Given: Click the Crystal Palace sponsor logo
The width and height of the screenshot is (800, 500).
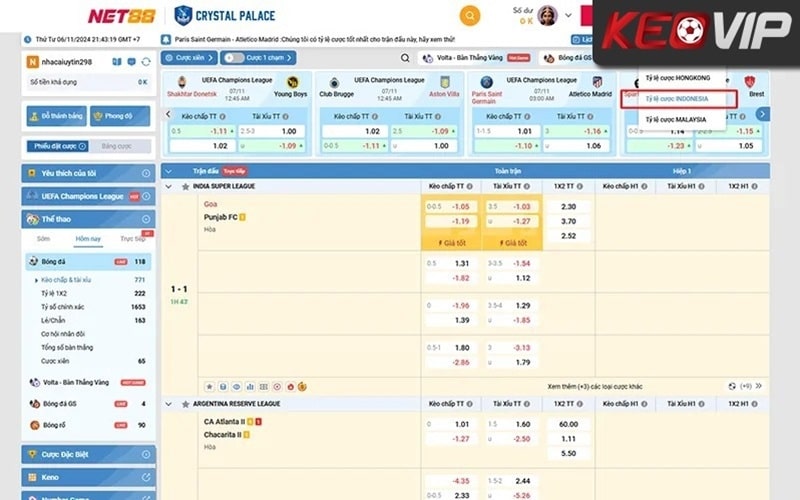Looking at the screenshot, I should [224, 16].
